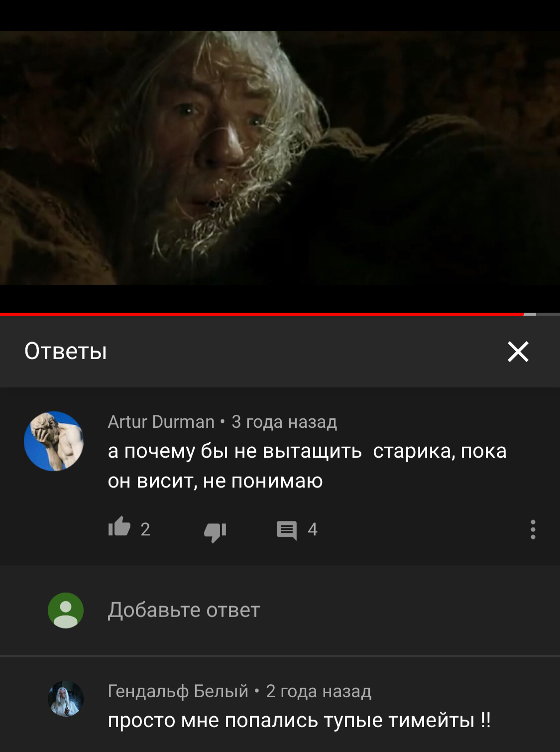Tap the '3 года назад' timestamp
This screenshot has width=560, height=752.
[284, 422]
